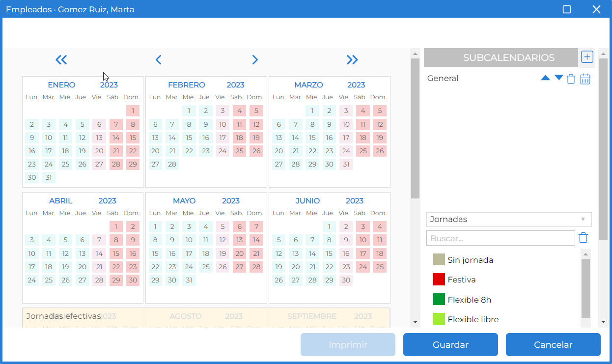Screen dimensions: 612x364
Task: Select the Sin jornada color swatch
Action: [439, 259]
